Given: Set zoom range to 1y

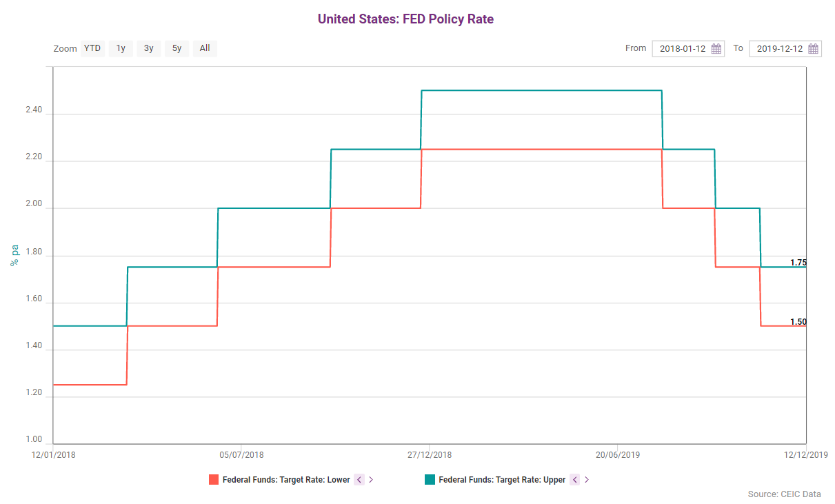Looking at the screenshot, I should click(x=121, y=48).
